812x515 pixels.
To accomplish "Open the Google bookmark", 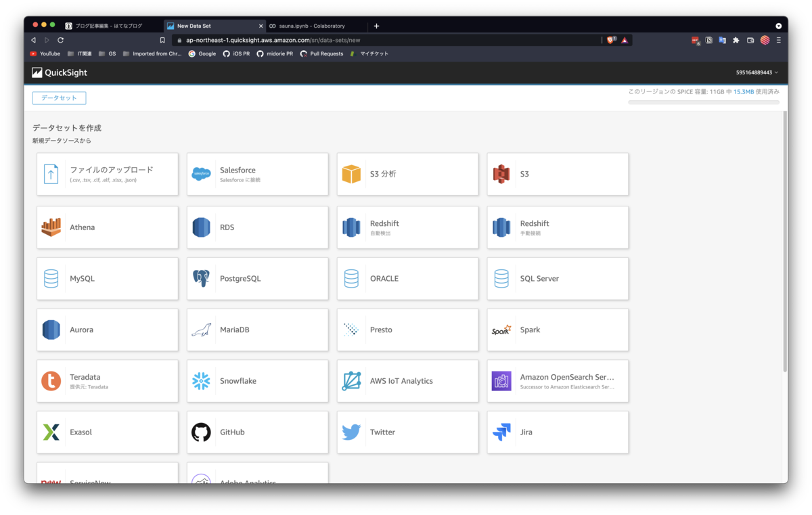I will click(x=202, y=53).
